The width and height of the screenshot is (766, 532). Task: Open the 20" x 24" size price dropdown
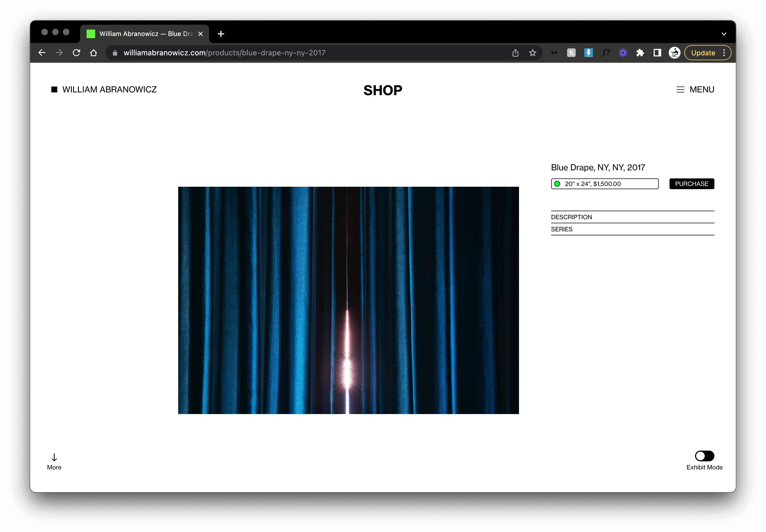[x=604, y=184]
